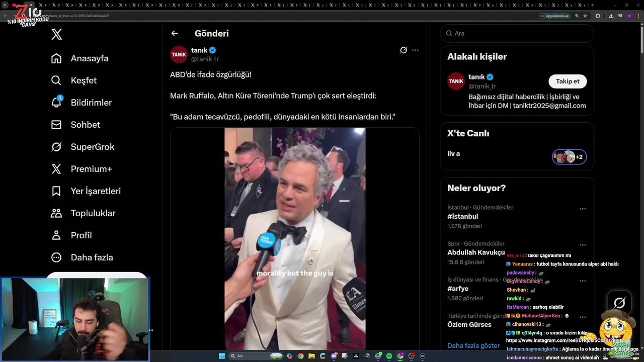This screenshot has width=644, height=362.
Task: Click the Windows taskbar Ara search box
Action: (256, 356)
